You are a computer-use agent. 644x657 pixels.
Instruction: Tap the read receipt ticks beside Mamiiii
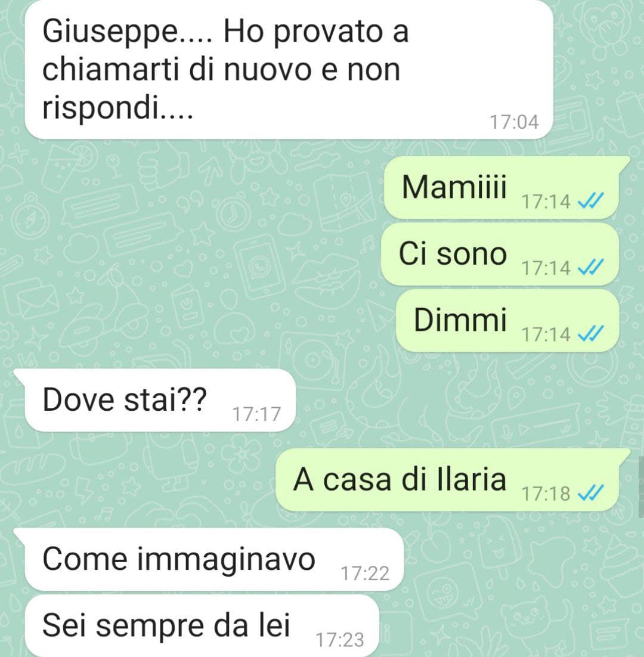click(x=591, y=201)
